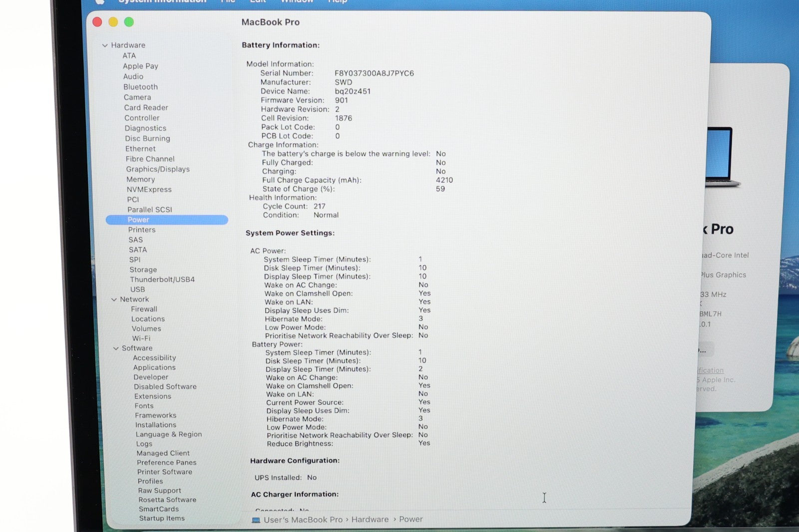
Task: Click Hardware in the bottom path bar
Action: pos(370,520)
